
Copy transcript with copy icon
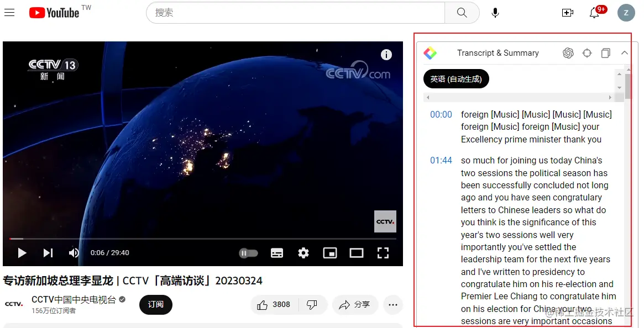click(x=605, y=53)
